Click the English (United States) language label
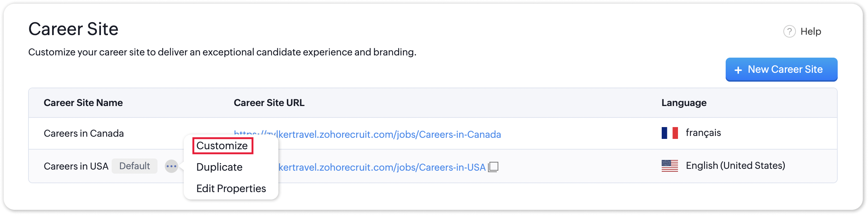The image size is (868, 215). click(735, 165)
